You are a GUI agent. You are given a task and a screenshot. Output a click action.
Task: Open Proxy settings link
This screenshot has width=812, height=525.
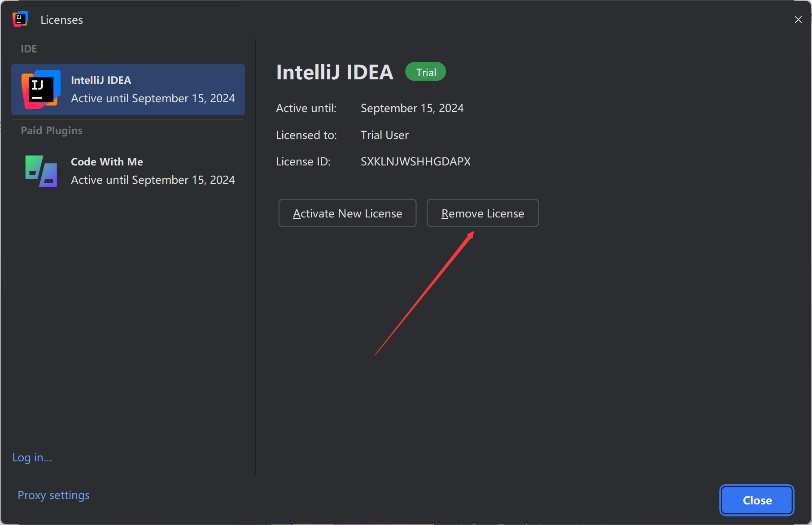tap(53, 495)
